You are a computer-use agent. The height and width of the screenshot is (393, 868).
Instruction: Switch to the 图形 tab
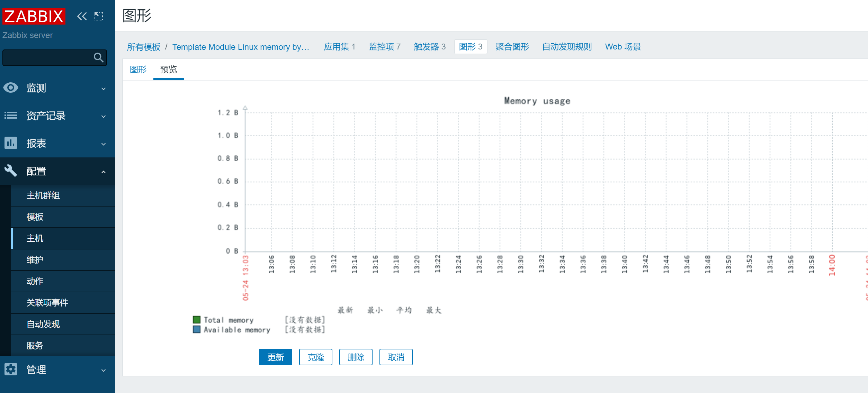(138, 70)
